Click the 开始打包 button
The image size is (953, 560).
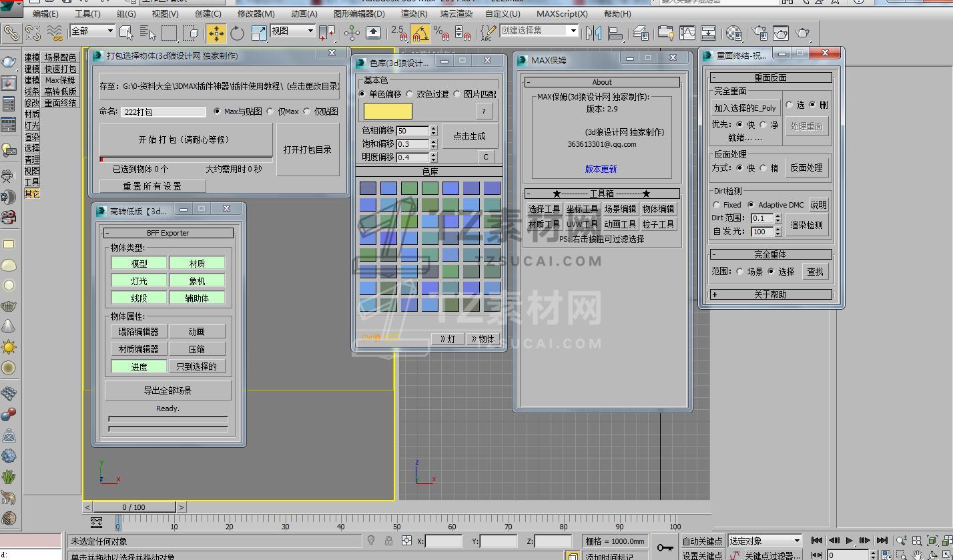185,139
